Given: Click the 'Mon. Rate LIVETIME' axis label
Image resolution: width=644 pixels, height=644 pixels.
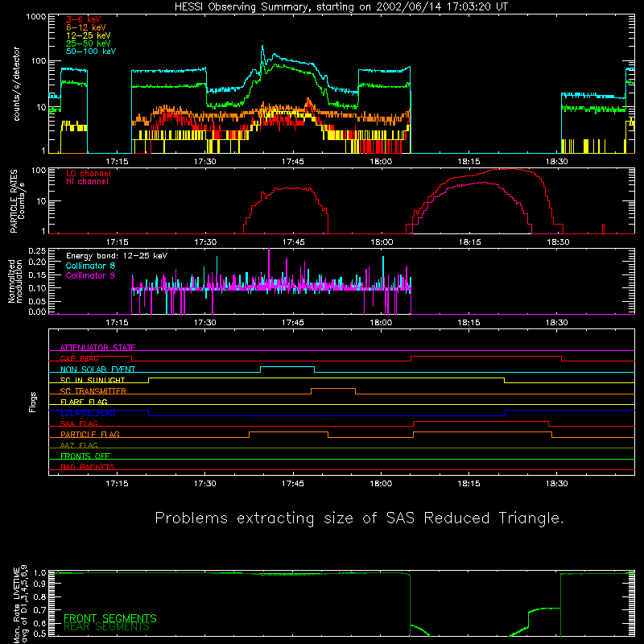Looking at the screenshot, I should [x=16, y=605].
